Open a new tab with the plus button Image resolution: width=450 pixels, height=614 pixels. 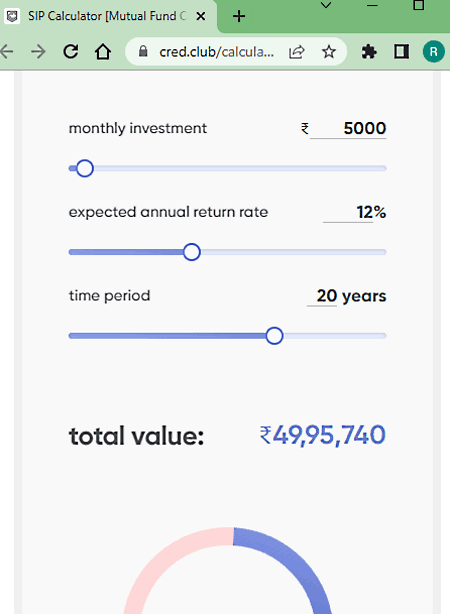coord(239,16)
